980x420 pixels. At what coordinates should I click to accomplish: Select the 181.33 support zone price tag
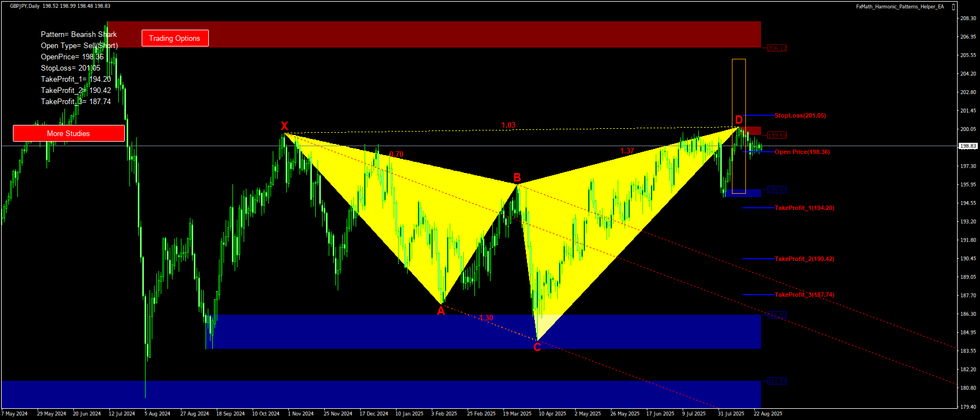[777, 382]
